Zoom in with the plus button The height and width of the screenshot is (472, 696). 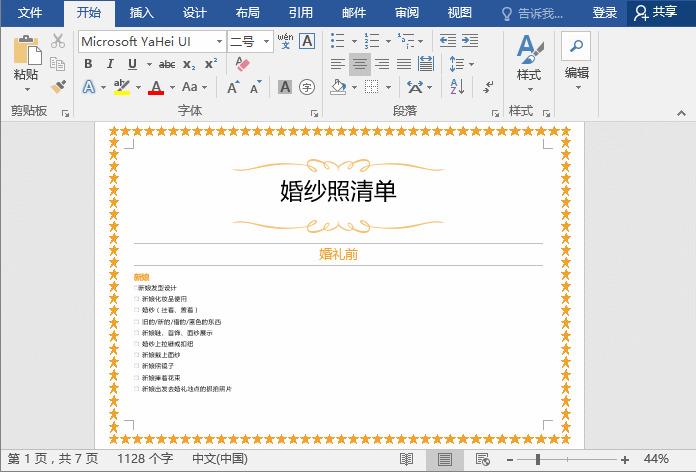[625, 460]
